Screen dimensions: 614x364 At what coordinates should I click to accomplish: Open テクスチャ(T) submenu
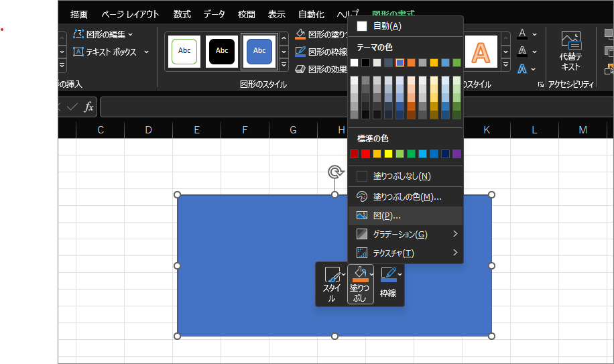[406, 253]
